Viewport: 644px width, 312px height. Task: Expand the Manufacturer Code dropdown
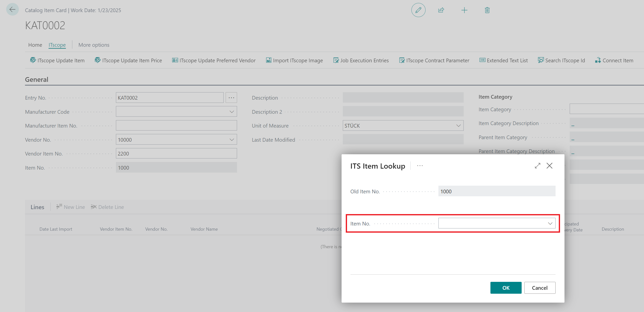(x=232, y=111)
